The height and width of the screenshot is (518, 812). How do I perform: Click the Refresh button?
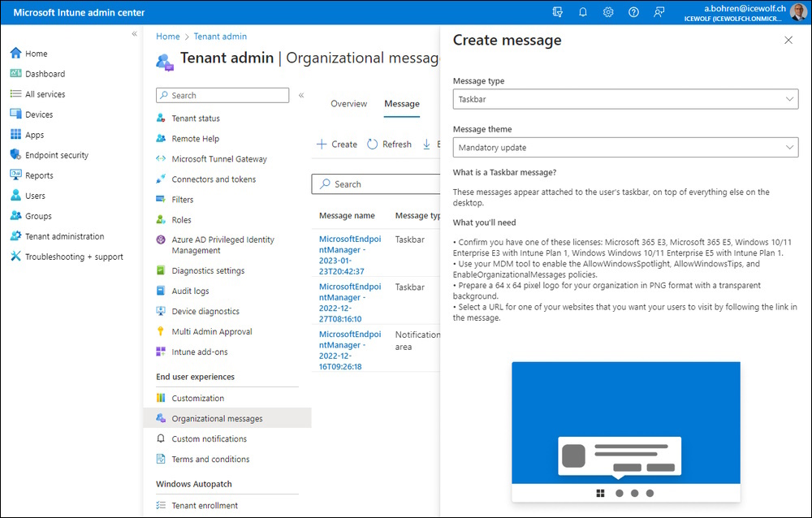coord(390,144)
